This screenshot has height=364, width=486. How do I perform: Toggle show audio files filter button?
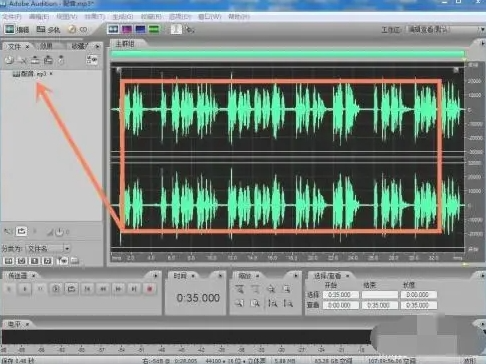[9, 260]
